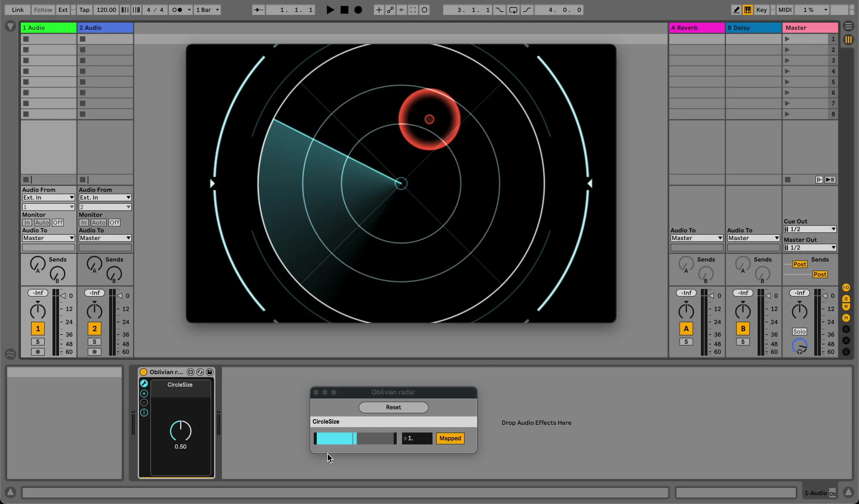The image size is (859, 504).
Task: Click the Mapped button for CircleSize
Action: pyautogui.click(x=450, y=438)
